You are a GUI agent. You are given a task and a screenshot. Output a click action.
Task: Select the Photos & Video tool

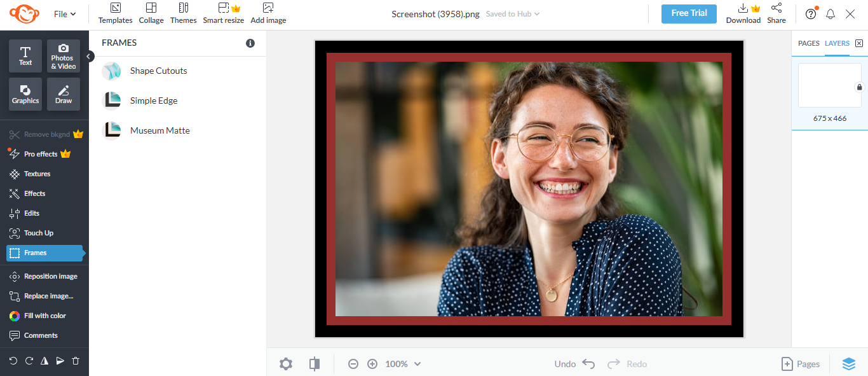pos(63,55)
